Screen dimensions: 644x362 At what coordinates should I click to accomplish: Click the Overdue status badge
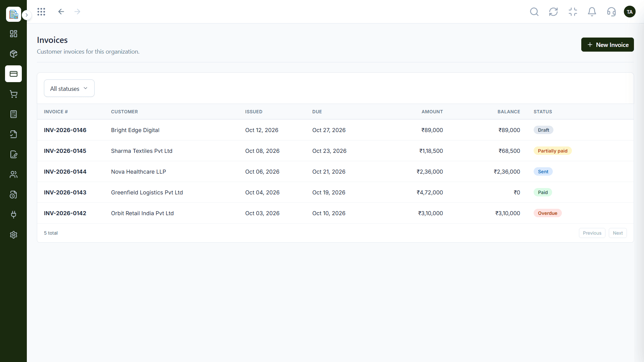(x=547, y=213)
